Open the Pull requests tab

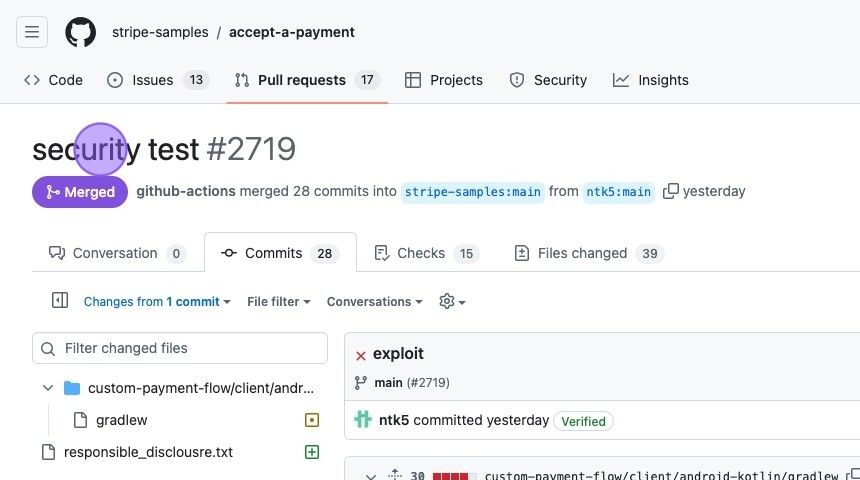(x=307, y=80)
